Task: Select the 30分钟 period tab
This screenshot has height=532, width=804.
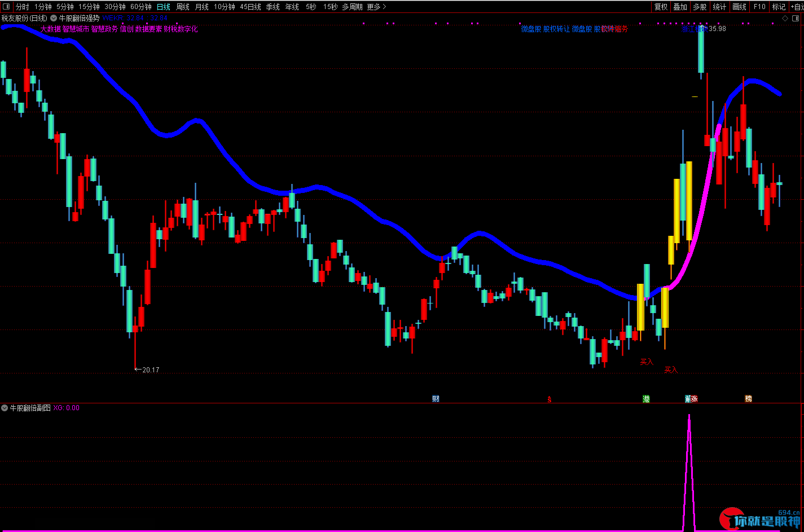Action: click(115, 7)
